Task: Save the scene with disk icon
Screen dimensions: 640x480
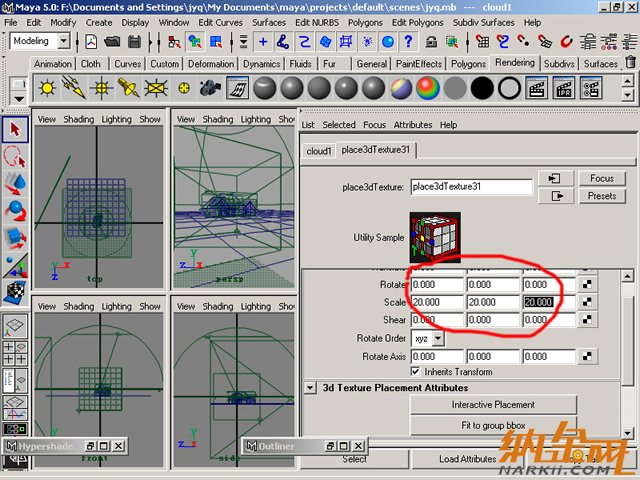Action: 134,41
